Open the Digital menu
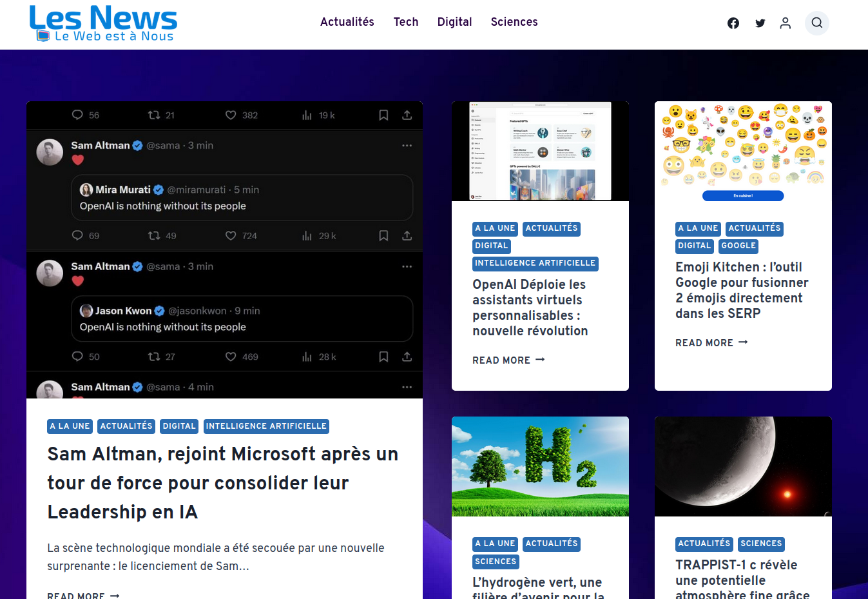This screenshot has height=599, width=868. (455, 22)
